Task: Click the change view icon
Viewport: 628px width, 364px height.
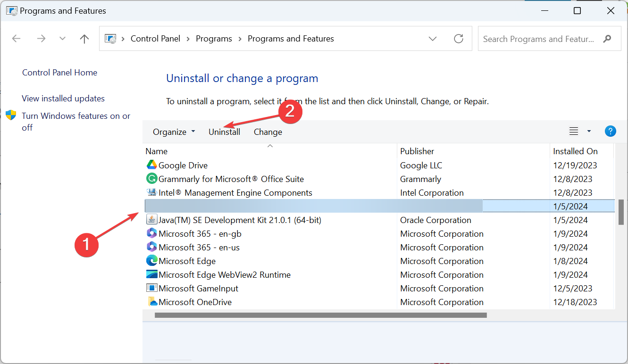Action: (x=574, y=131)
